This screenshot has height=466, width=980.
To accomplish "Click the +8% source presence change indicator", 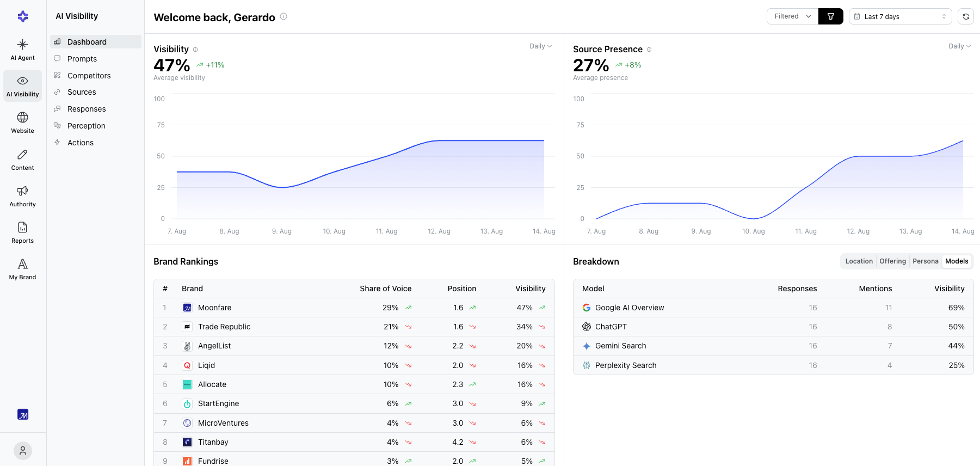I will tap(628, 65).
